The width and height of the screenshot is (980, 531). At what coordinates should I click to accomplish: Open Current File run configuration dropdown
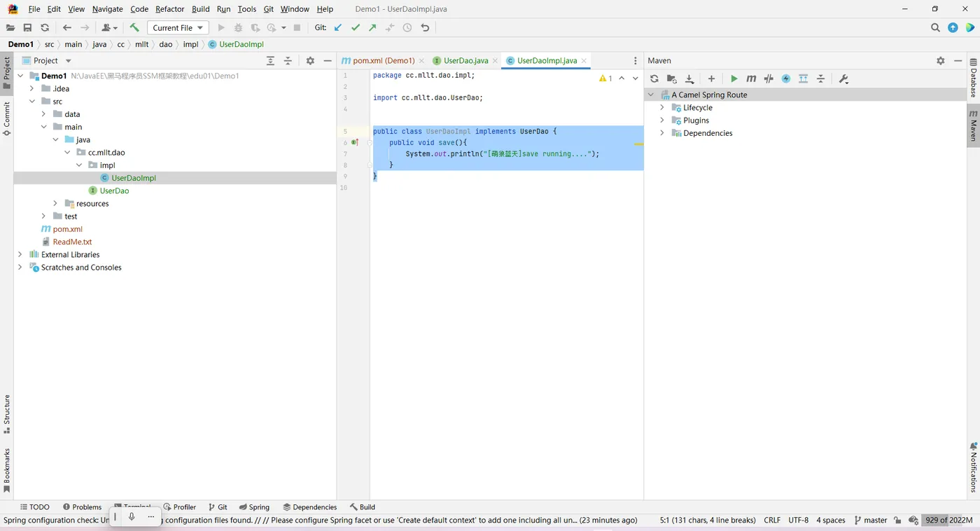(178, 28)
